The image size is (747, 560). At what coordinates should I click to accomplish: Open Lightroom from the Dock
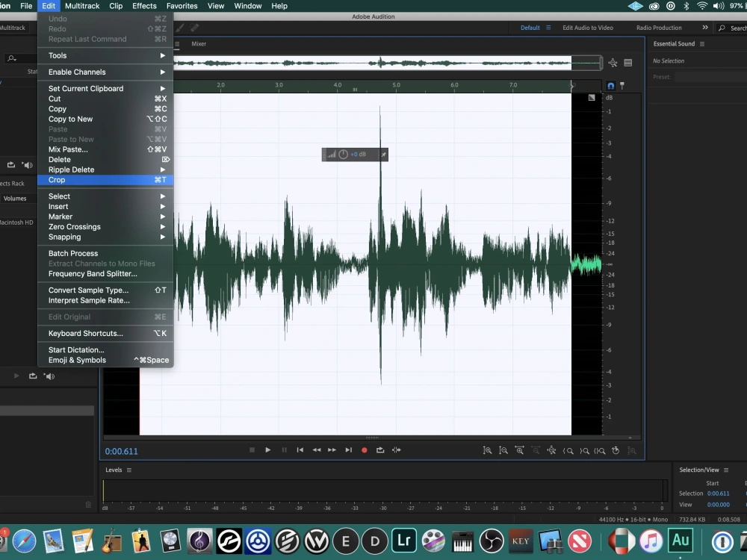tap(404, 541)
